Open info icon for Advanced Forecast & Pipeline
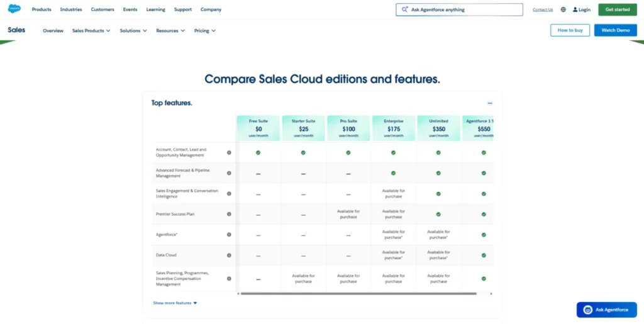The height and width of the screenshot is (324, 644). pos(229,173)
